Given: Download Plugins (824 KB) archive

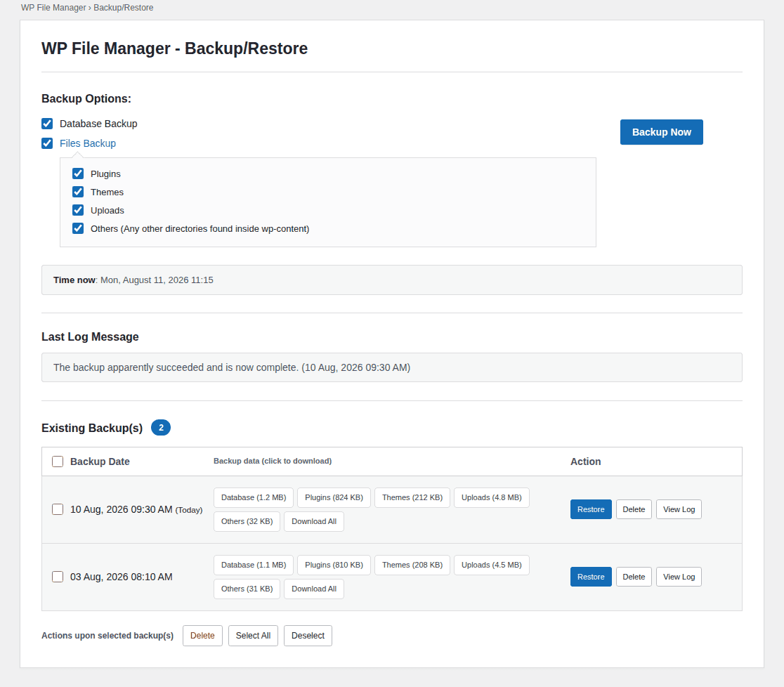Looking at the screenshot, I should click(334, 497).
